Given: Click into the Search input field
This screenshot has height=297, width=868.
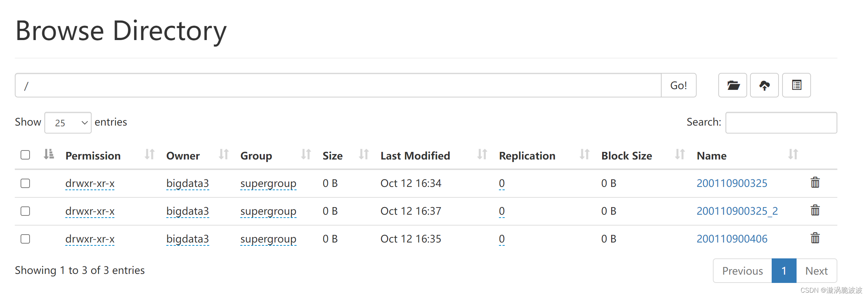Looking at the screenshot, I should (781, 123).
